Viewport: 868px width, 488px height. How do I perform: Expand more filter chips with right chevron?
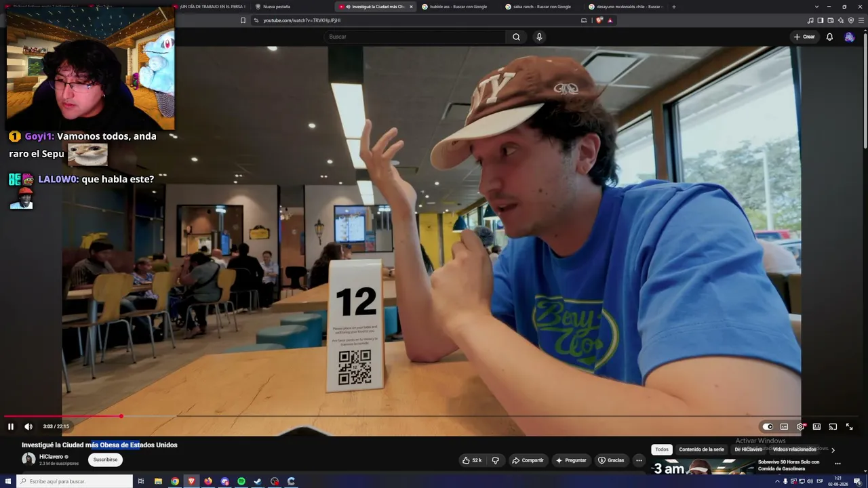[x=833, y=450]
